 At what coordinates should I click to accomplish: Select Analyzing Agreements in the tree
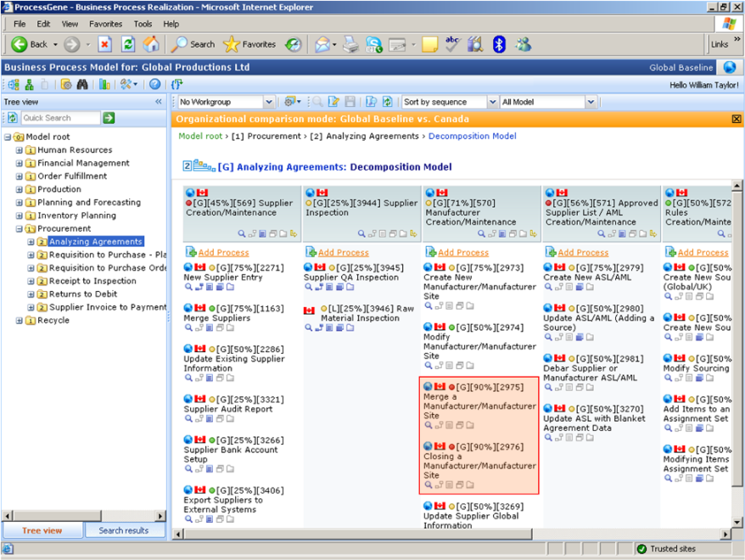tap(96, 242)
